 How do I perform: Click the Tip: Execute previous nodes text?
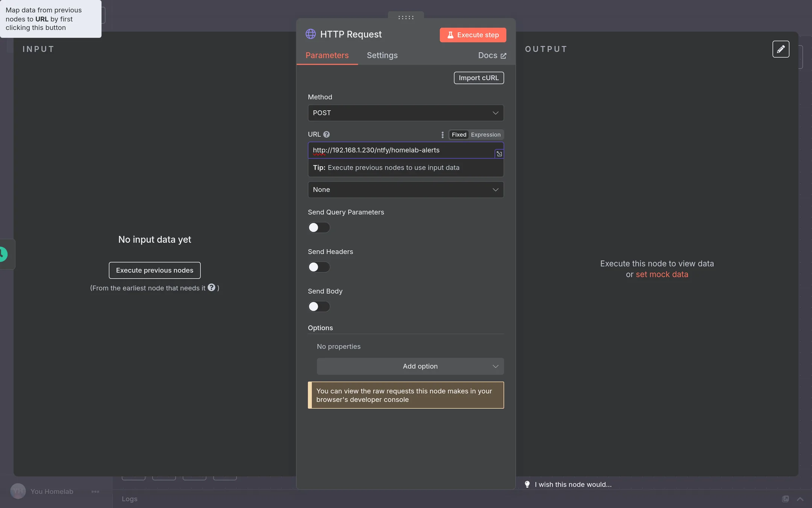[x=386, y=167]
